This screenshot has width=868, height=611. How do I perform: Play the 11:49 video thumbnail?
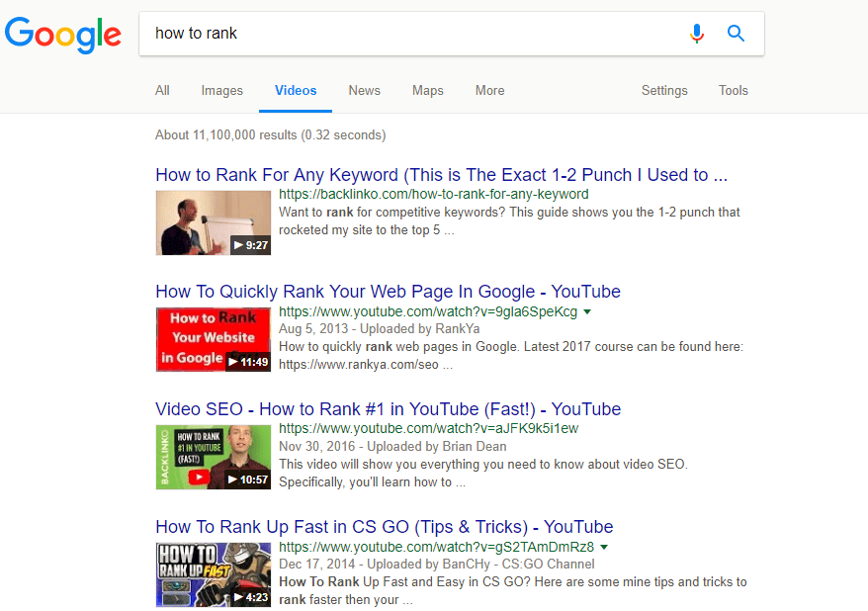click(x=214, y=339)
